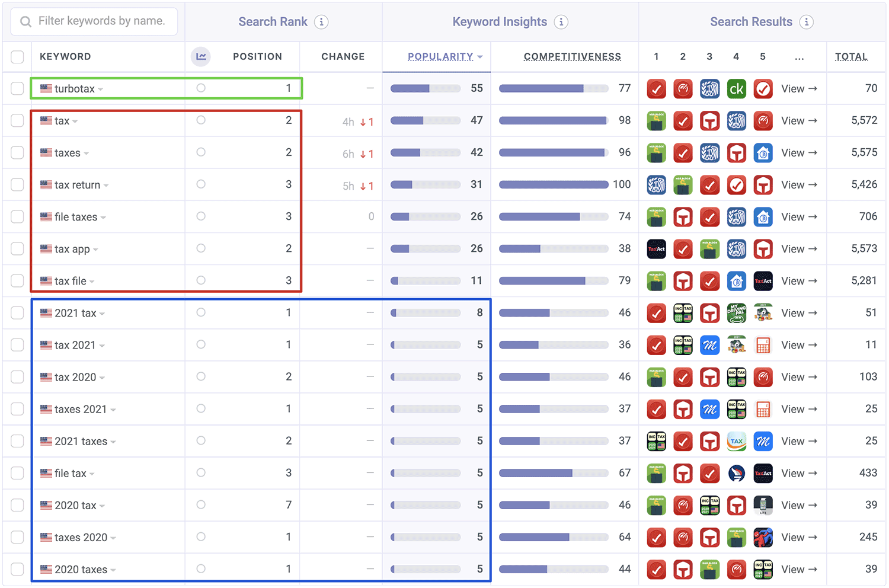Screen dimensions: 889x588
Task: Select the rank radio circle for file taxes
Action: (x=201, y=216)
